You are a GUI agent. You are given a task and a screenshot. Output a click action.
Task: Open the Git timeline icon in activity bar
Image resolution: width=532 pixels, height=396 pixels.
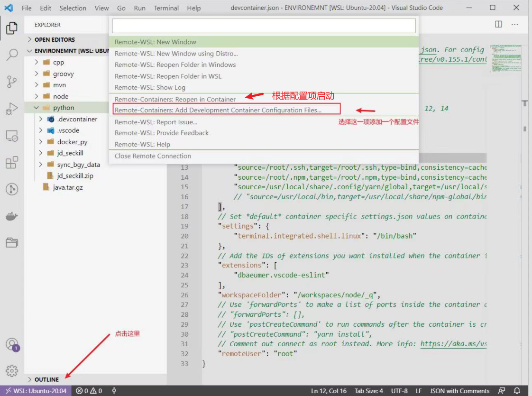click(x=12, y=189)
